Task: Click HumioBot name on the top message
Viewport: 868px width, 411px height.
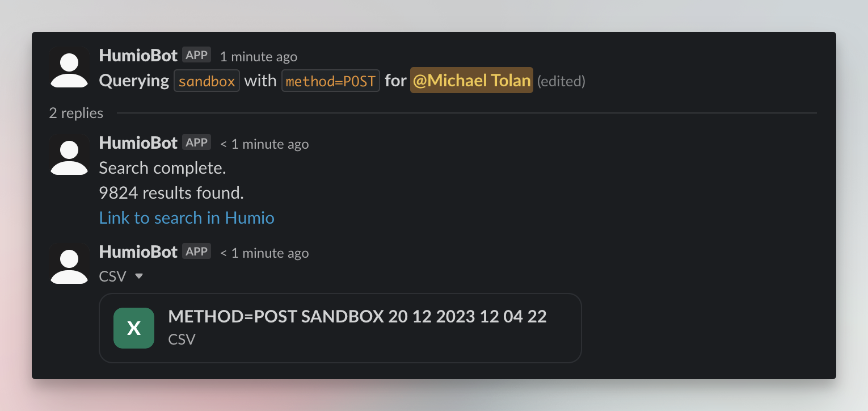Action: pos(138,56)
